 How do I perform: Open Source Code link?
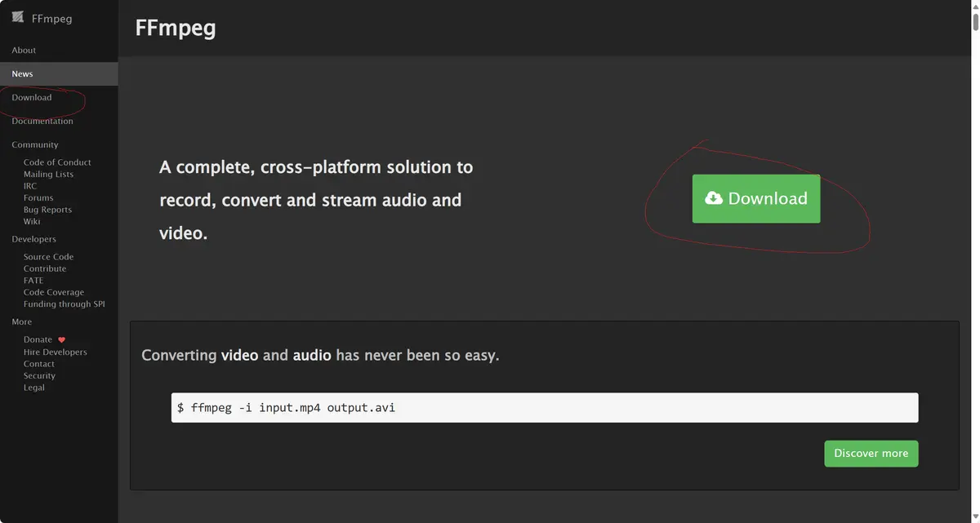[x=48, y=256]
